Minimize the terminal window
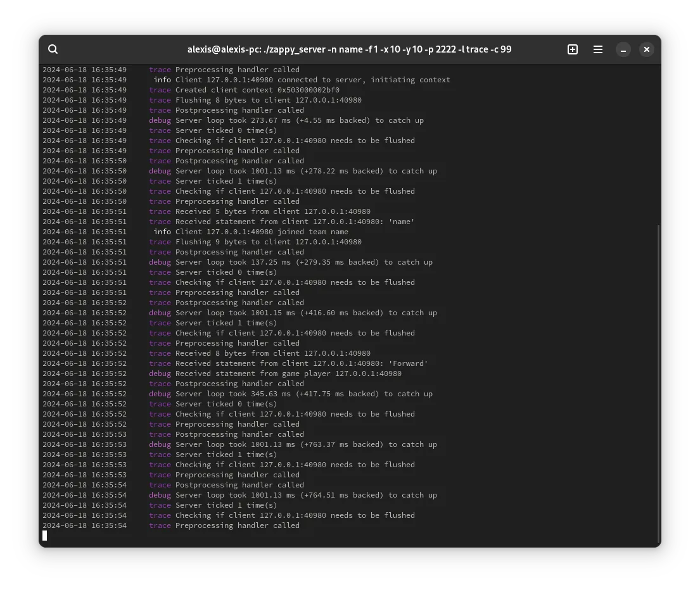 (623, 49)
